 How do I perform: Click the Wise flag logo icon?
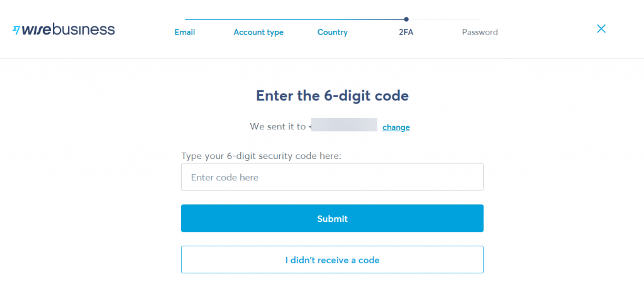16,30
